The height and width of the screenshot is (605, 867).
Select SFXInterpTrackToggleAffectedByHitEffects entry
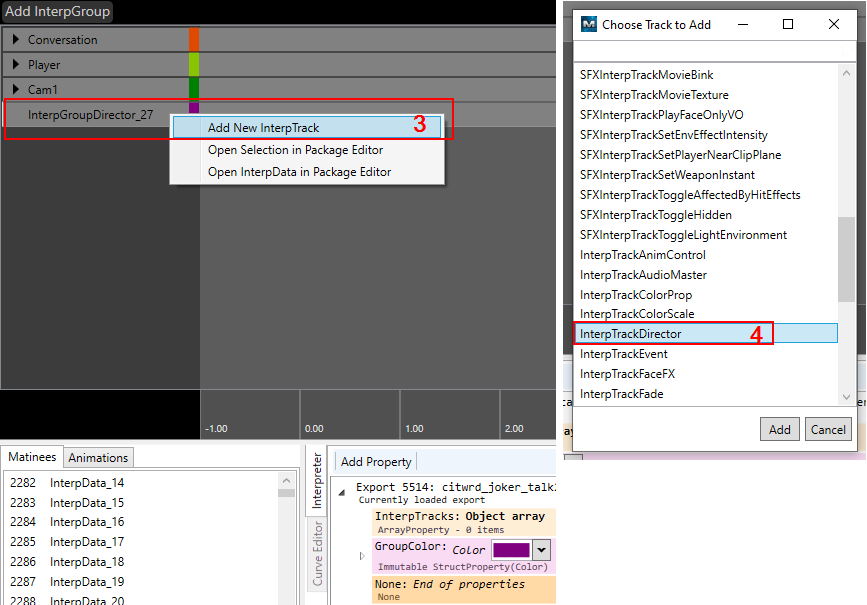(x=706, y=194)
